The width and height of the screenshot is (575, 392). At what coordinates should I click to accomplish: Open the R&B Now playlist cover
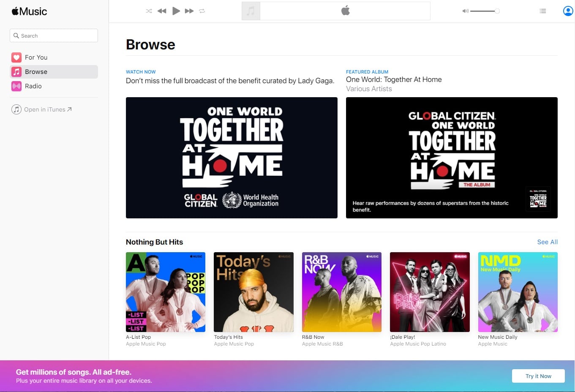click(x=341, y=292)
